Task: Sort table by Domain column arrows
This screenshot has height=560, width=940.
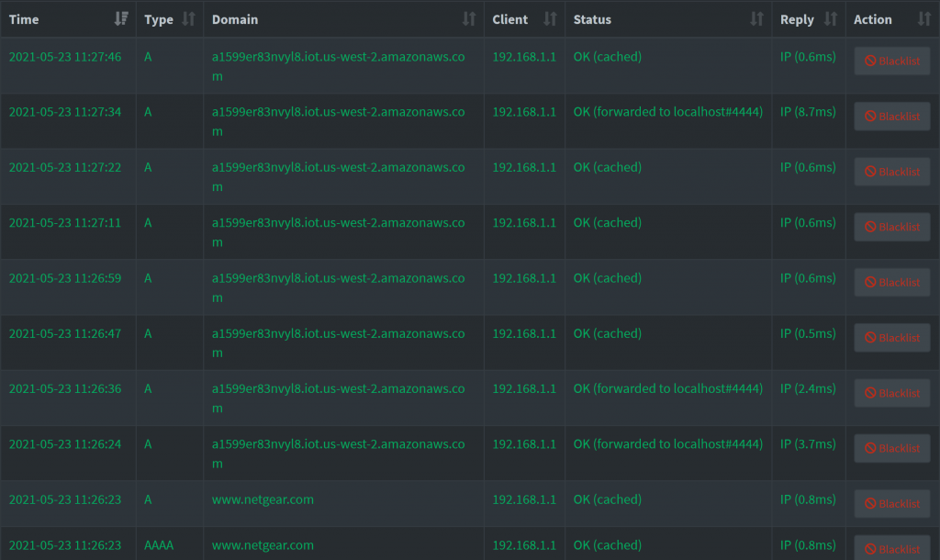Action: 469,19
